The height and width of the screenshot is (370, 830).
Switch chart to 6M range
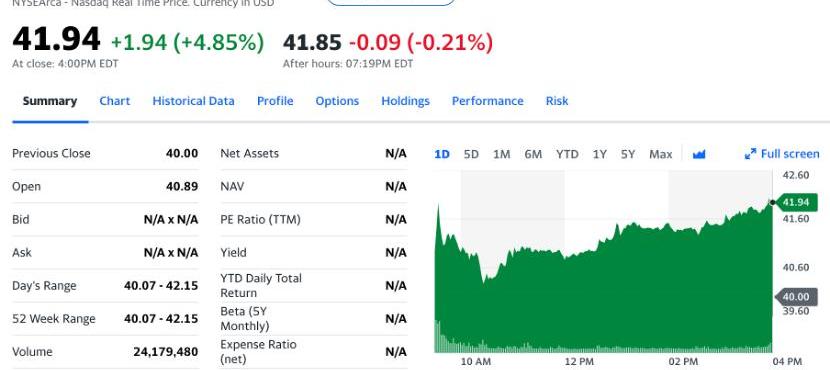click(x=533, y=155)
